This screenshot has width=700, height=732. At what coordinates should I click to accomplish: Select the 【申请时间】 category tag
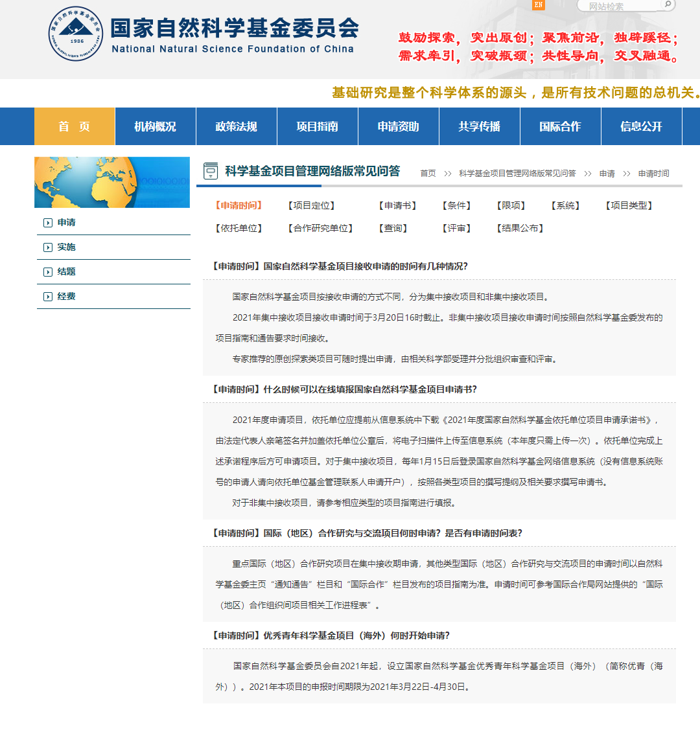239,205
